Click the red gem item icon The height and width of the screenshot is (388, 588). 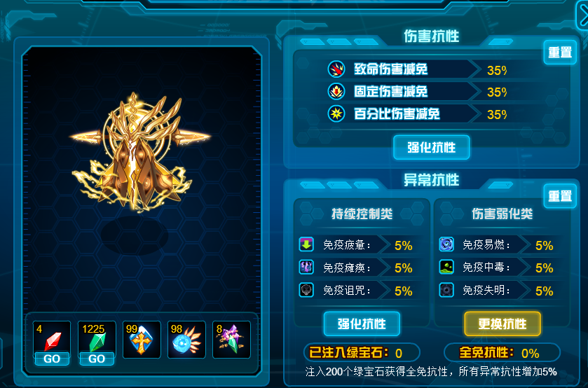click(x=52, y=338)
